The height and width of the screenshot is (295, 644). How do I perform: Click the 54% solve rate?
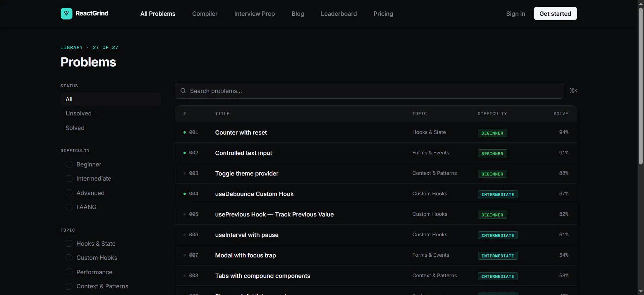tap(563, 255)
